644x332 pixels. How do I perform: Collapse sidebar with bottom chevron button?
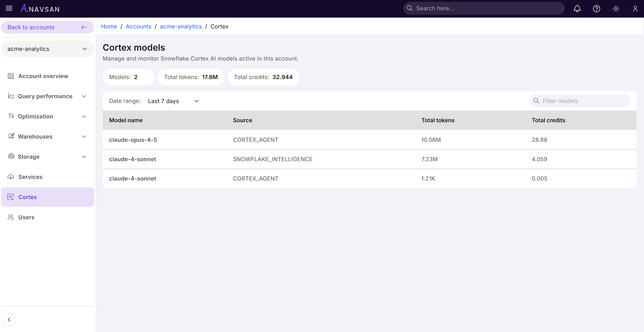pos(9,319)
